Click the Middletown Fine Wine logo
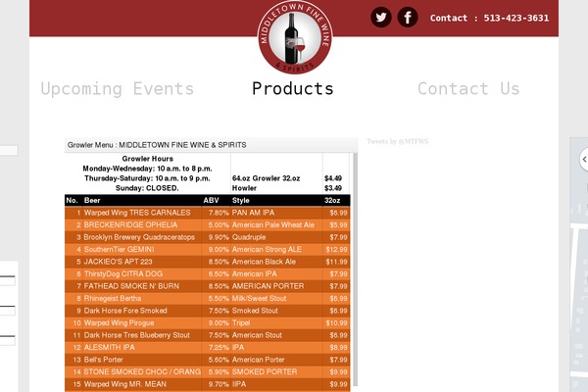This screenshot has height=392, width=588. click(x=294, y=37)
